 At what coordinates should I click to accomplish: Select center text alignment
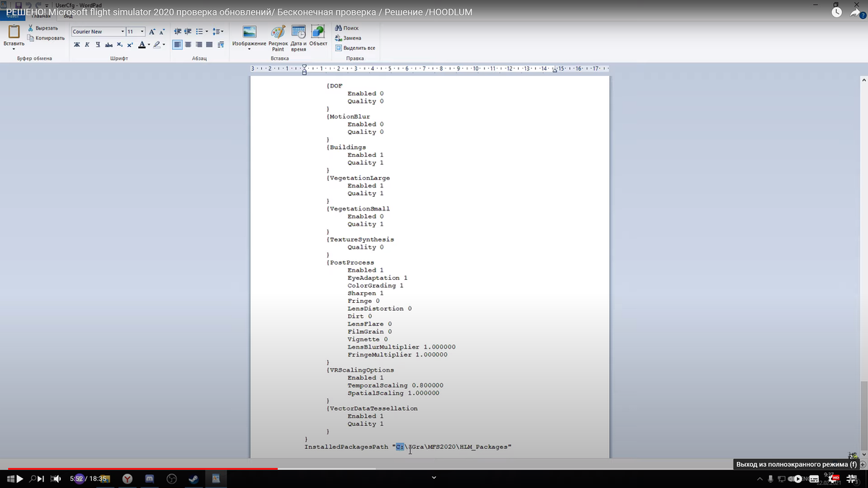[188, 44]
